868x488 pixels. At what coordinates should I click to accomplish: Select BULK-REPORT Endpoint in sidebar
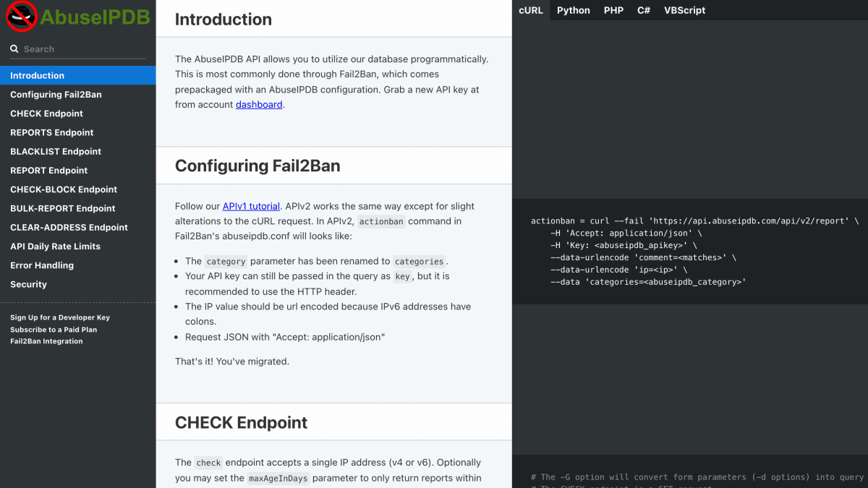pyautogui.click(x=77, y=208)
